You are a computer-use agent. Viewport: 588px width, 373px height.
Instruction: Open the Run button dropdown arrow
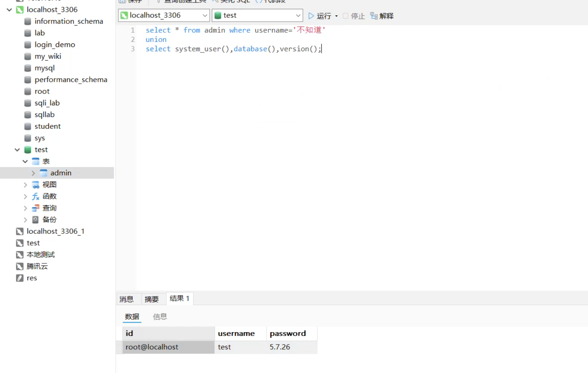click(336, 16)
